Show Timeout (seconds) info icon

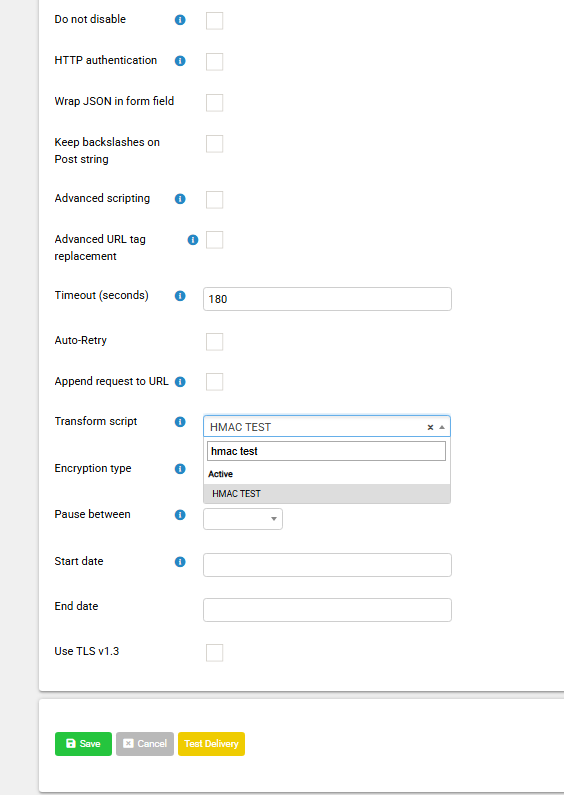(180, 296)
